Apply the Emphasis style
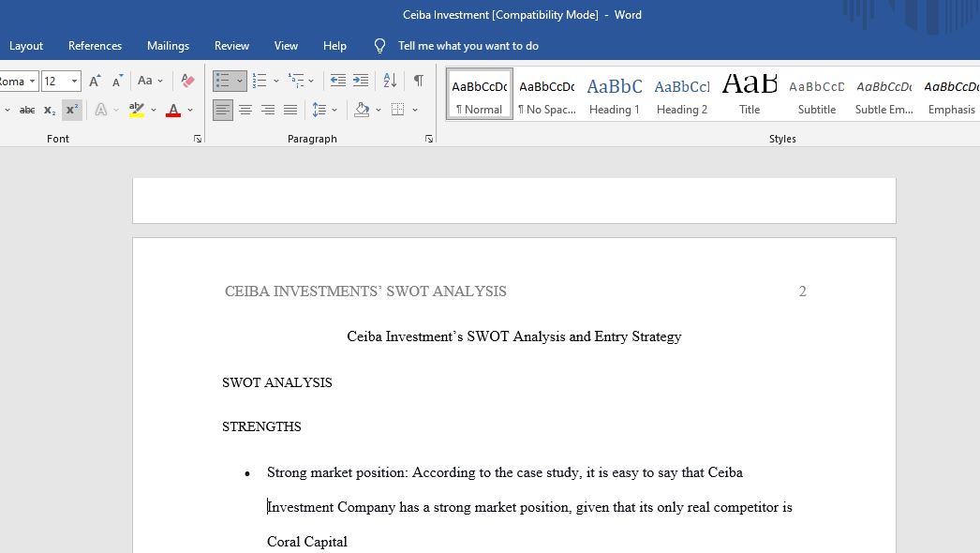Viewport: 980px width, 553px height. [951, 94]
